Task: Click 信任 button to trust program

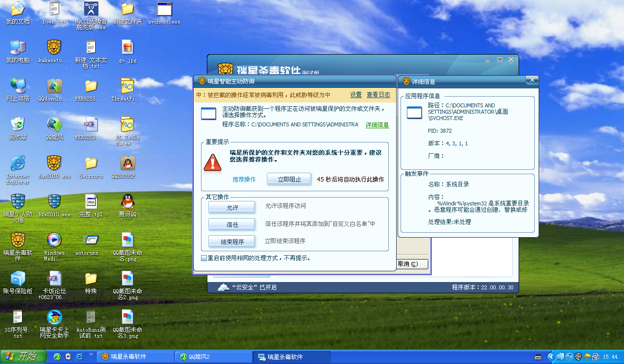Action: click(232, 224)
